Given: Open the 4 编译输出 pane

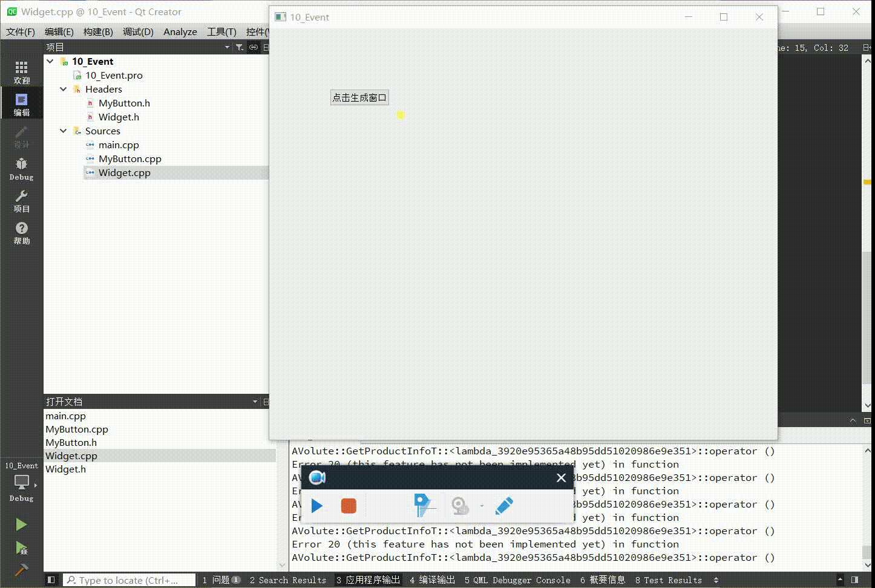Looking at the screenshot, I should pyautogui.click(x=432, y=580).
